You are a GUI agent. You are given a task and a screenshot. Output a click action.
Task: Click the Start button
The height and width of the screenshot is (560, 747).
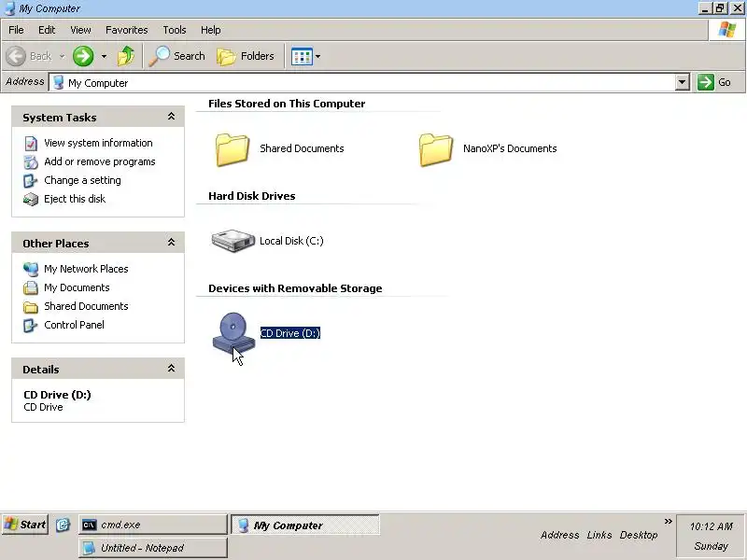tap(25, 525)
